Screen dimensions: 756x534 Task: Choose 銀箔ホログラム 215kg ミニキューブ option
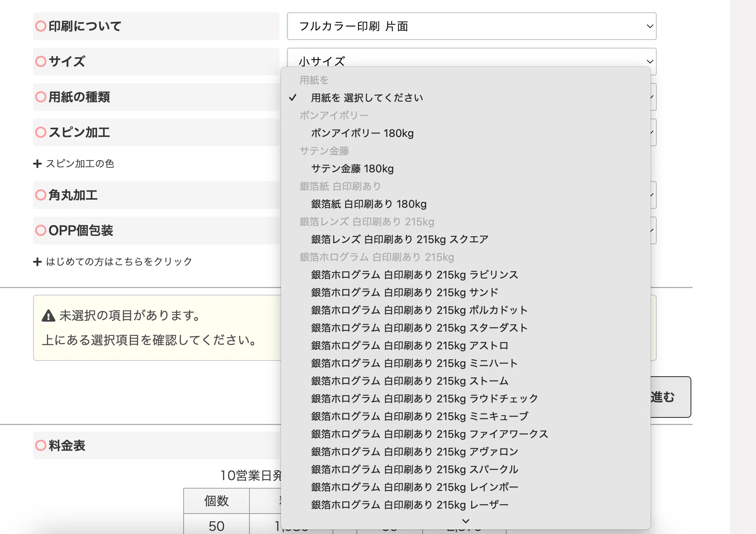(466, 416)
